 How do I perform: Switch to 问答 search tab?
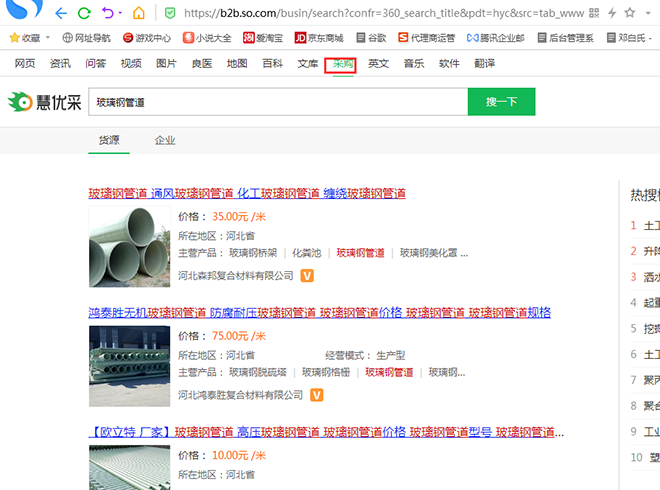click(96, 64)
